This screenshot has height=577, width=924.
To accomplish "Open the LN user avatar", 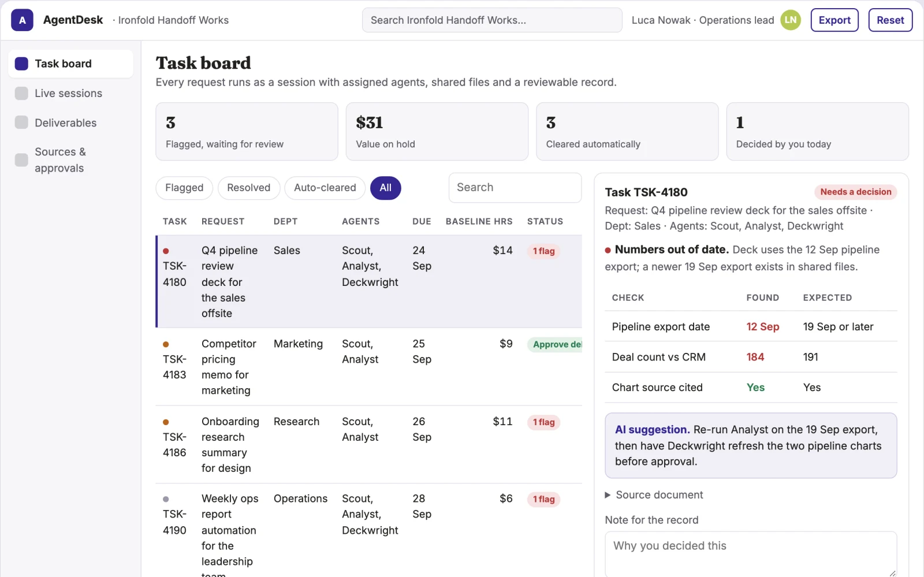I will pyautogui.click(x=791, y=20).
